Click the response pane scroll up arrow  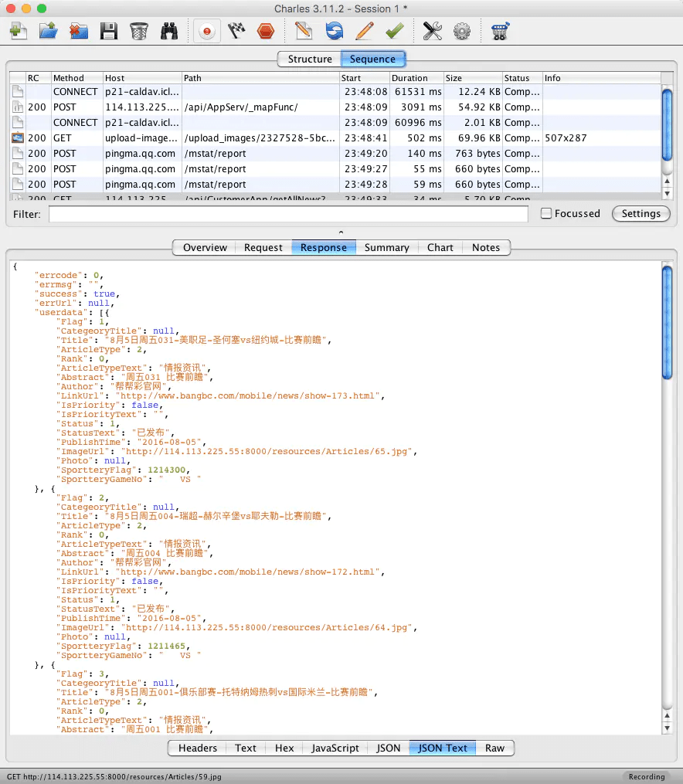click(x=667, y=716)
